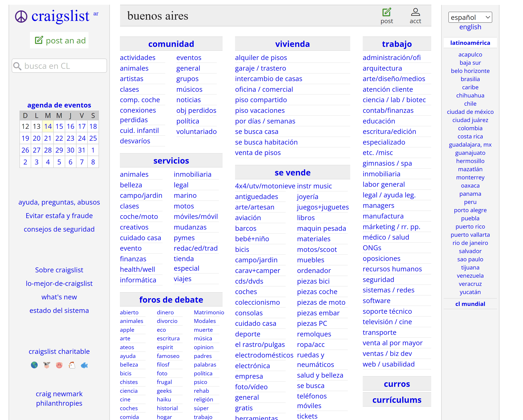Open the voluntariado community link
This screenshot has height=420, width=523.
(x=196, y=131)
